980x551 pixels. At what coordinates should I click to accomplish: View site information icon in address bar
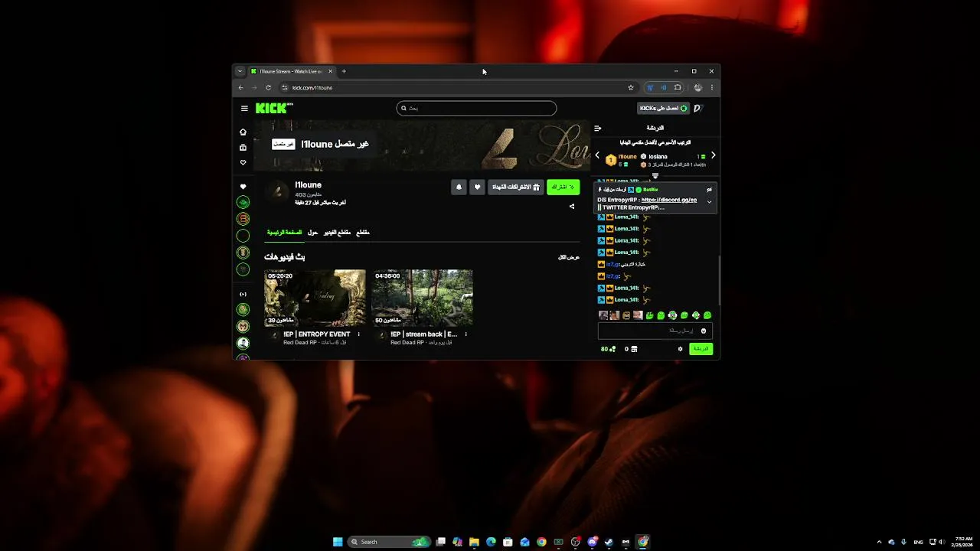coord(285,87)
